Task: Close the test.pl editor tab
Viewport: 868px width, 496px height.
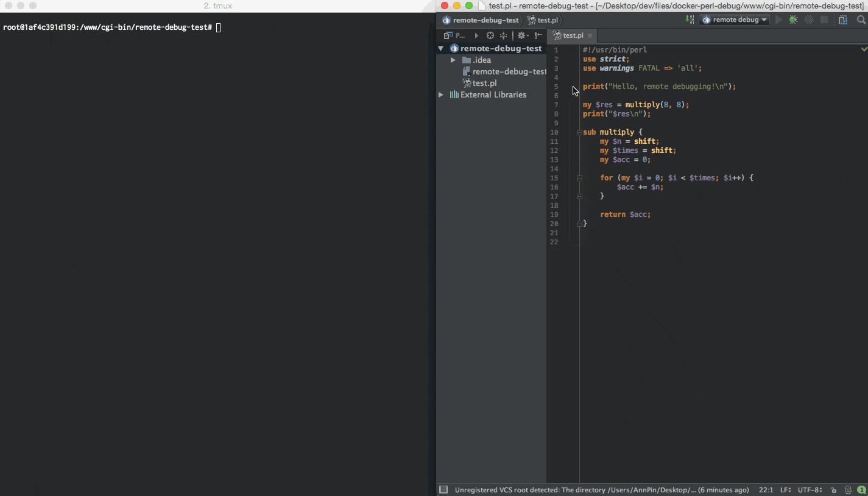Action: click(x=590, y=35)
